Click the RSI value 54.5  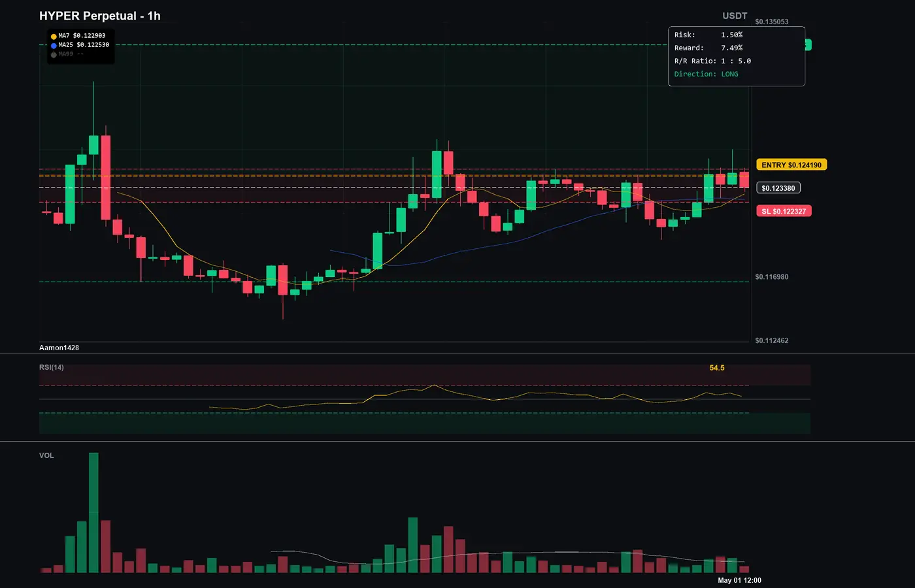[717, 368]
